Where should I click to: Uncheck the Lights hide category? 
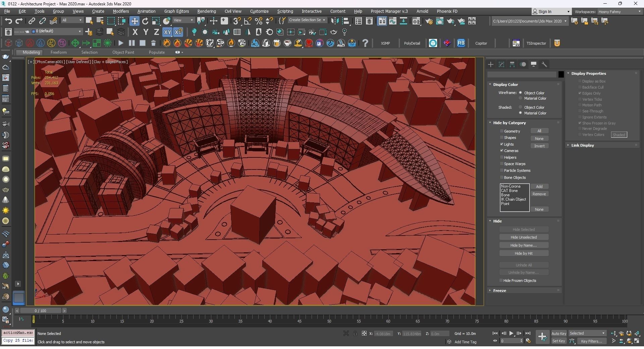pos(502,144)
